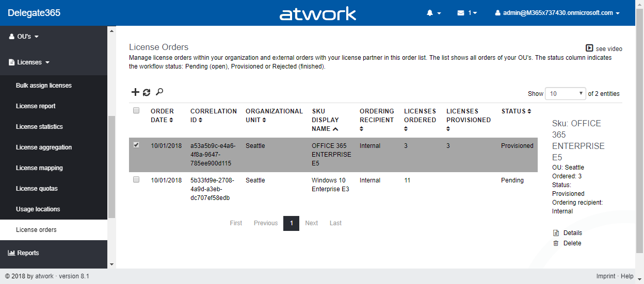This screenshot has height=284, width=644.
Task: Expand the admin account dropdown menu
Action: [557, 13]
